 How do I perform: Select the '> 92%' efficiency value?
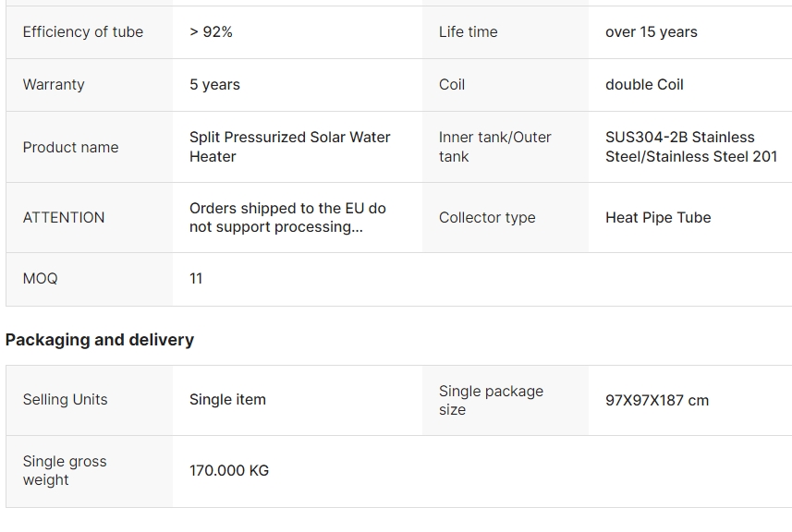click(211, 32)
